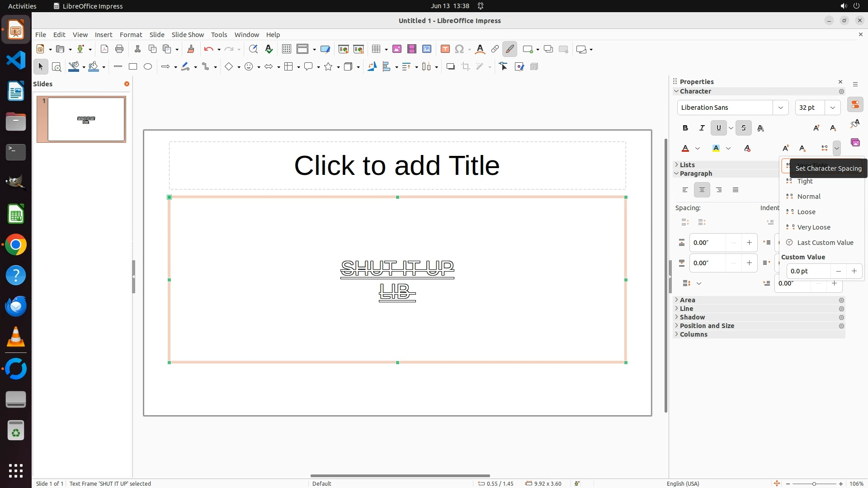Open the Shadow toggle icon in toolbar
The height and width of the screenshot is (488, 868).
450,67
